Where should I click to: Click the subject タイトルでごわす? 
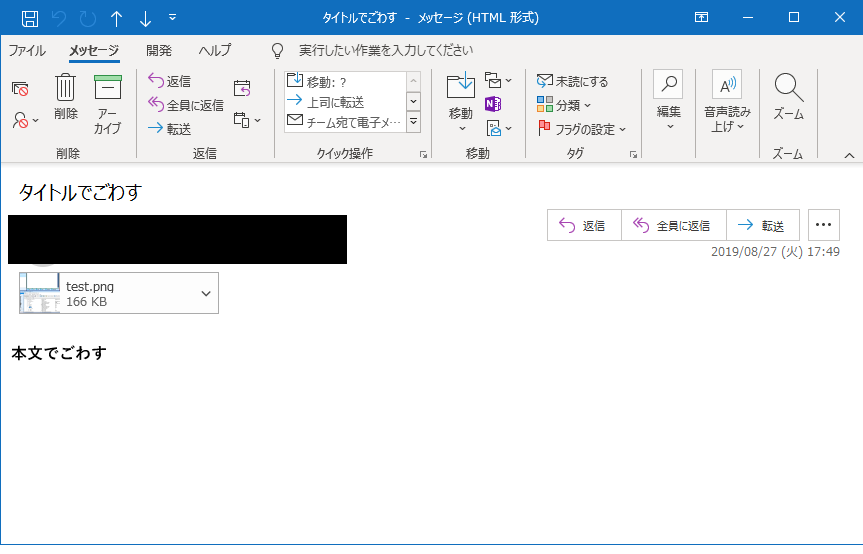click(x=80, y=192)
